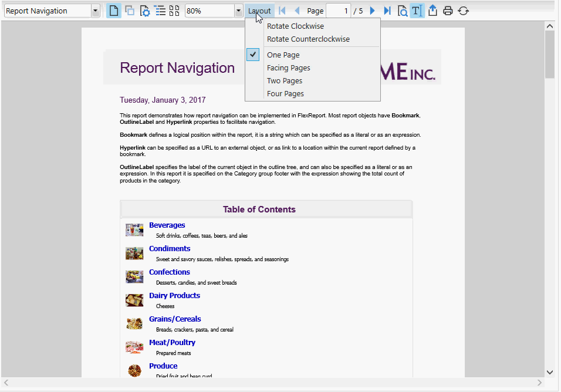Screen dimensions: 561x392
Task: Open the Produce link
Action: pyautogui.click(x=163, y=366)
